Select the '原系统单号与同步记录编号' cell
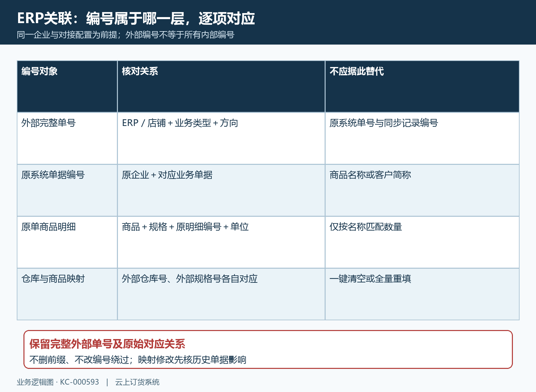Viewport: 536px width, 392px height. pyautogui.click(x=422, y=138)
